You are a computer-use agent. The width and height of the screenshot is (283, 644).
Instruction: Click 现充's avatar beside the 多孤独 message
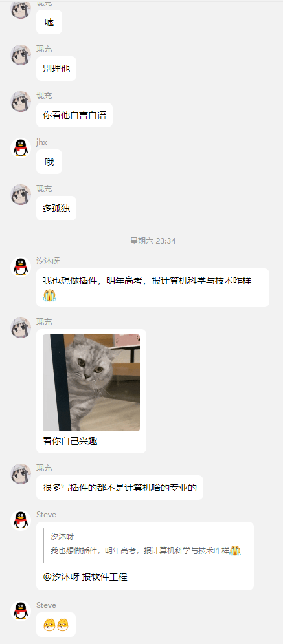click(21, 195)
